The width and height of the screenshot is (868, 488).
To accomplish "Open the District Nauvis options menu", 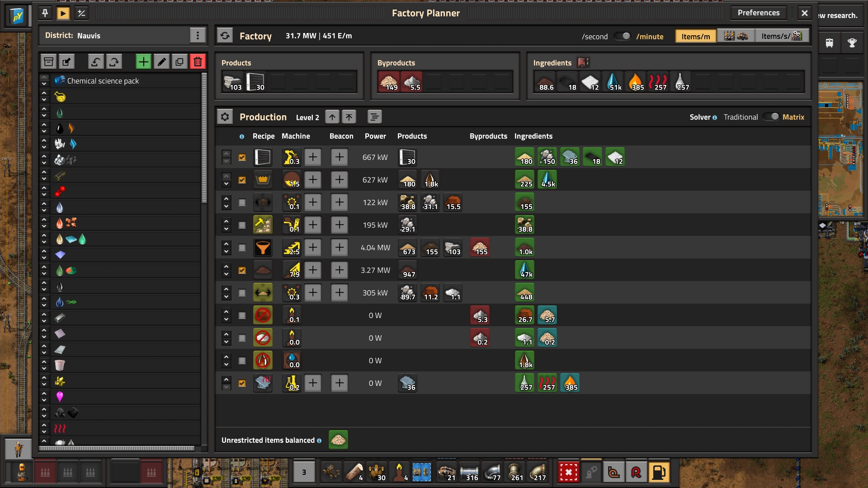I will (198, 35).
